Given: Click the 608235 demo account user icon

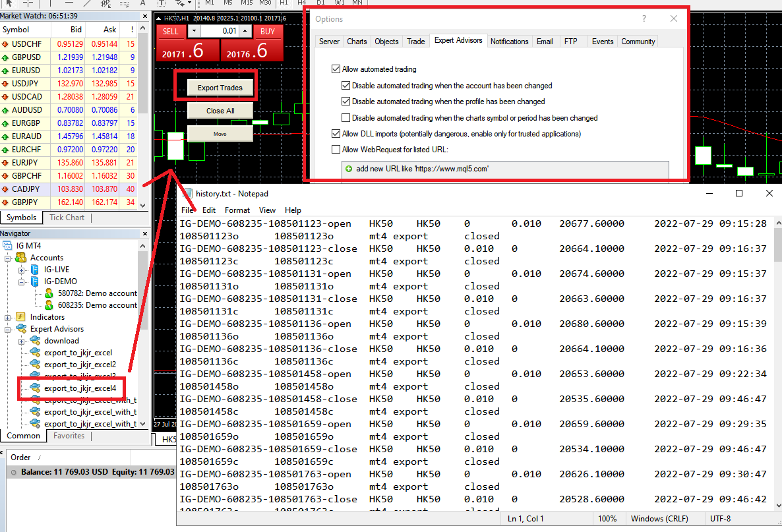Looking at the screenshot, I should [49, 305].
